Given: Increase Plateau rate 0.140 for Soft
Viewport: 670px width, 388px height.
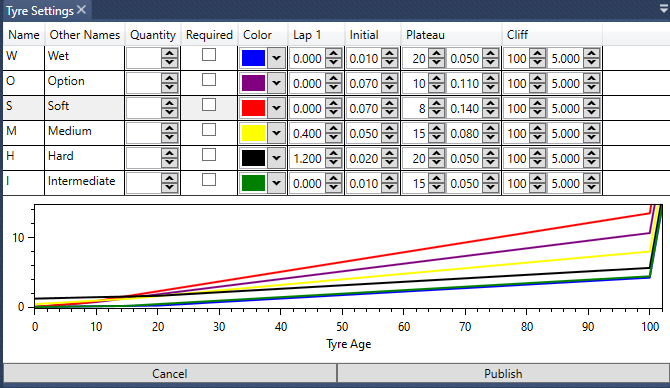Looking at the screenshot, I should (x=491, y=103).
